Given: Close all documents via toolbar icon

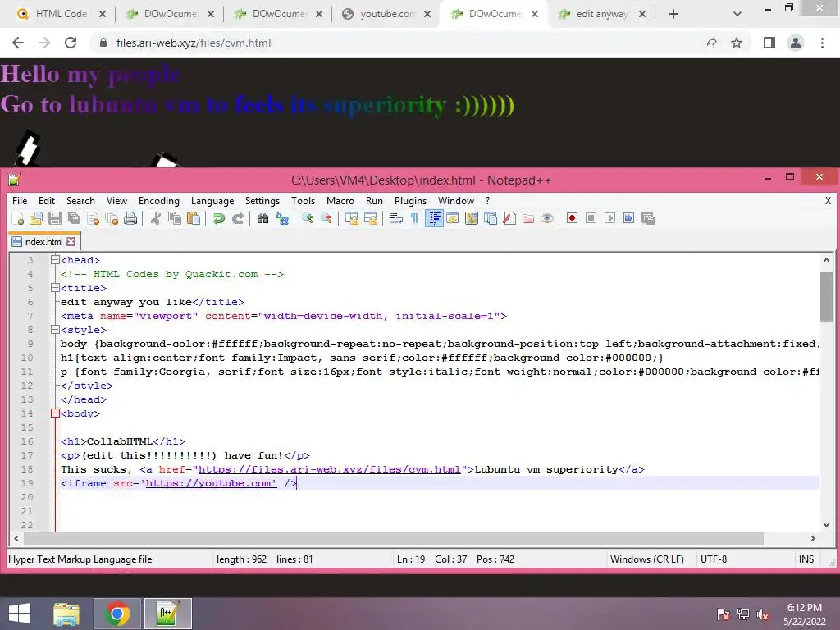Looking at the screenshot, I should pos(112,218).
